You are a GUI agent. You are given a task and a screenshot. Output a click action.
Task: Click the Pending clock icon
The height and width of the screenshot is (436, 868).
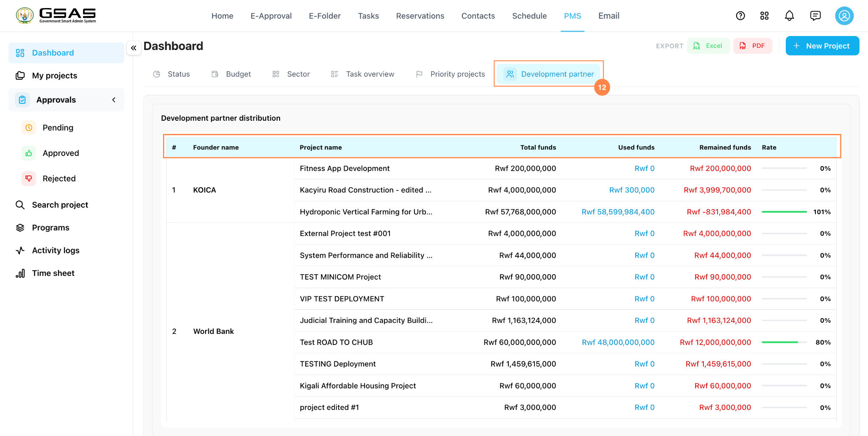tap(29, 128)
